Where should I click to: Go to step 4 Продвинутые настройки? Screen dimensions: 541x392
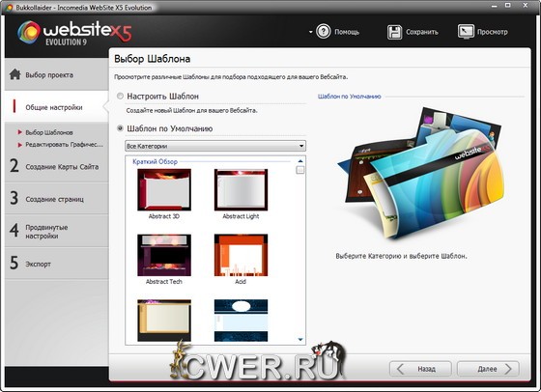pos(57,232)
